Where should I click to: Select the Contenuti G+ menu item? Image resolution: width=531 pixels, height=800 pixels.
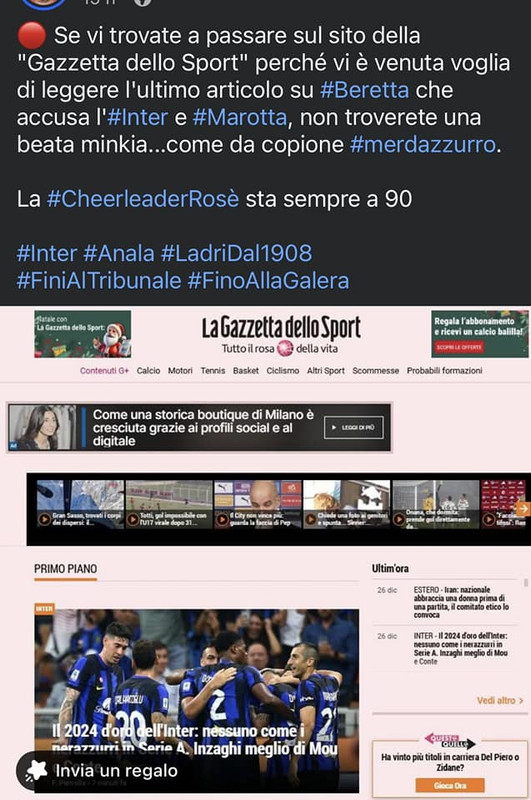pyautogui.click(x=104, y=371)
